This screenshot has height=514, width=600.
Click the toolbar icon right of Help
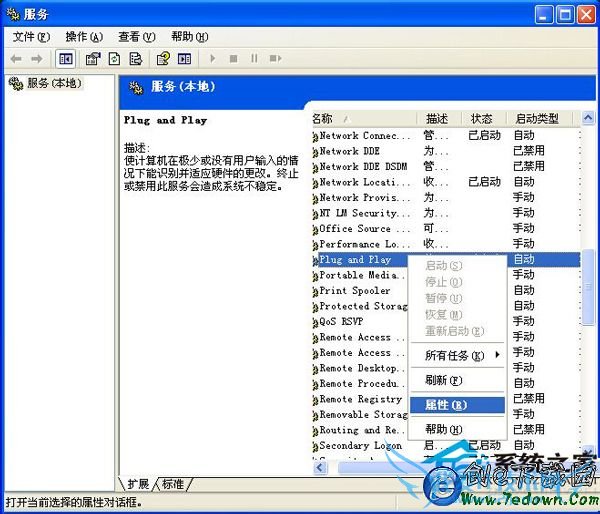tap(184, 59)
